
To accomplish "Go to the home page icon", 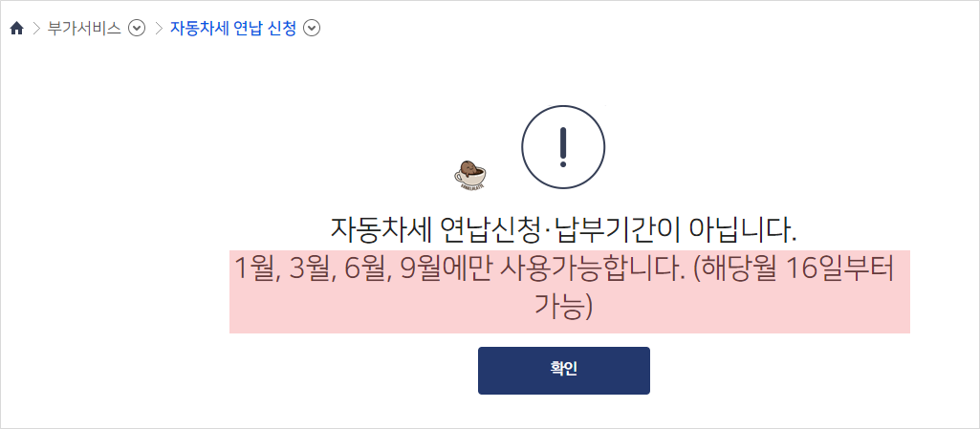I will [17, 29].
